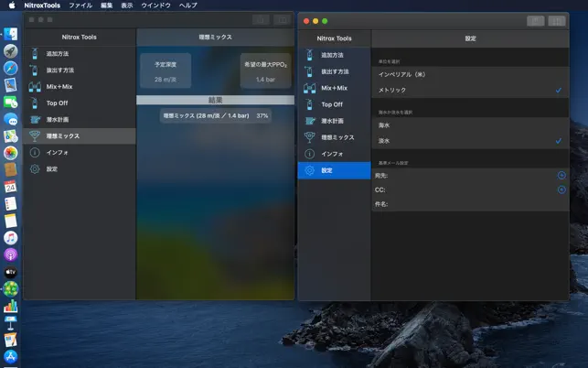Select the highlighted 設定 item in right window
Image resolution: width=588 pixels, height=368 pixels.
click(334, 170)
